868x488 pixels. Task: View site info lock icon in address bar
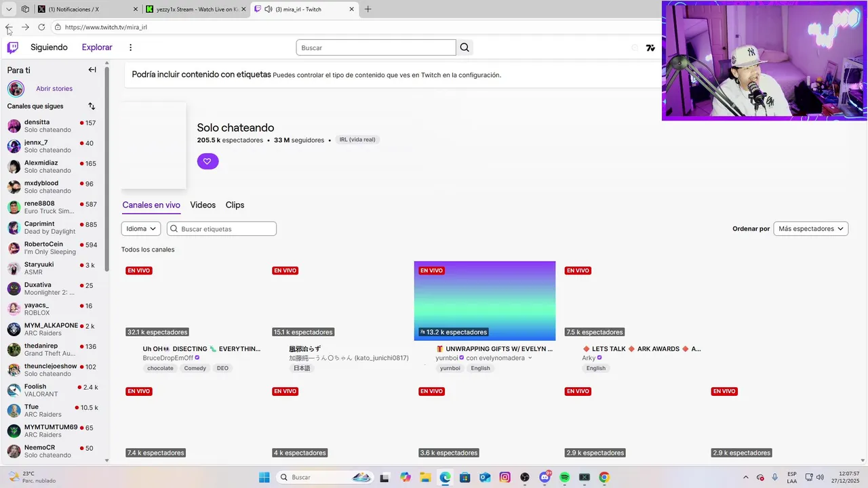pyautogui.click(x=58, y=27)
